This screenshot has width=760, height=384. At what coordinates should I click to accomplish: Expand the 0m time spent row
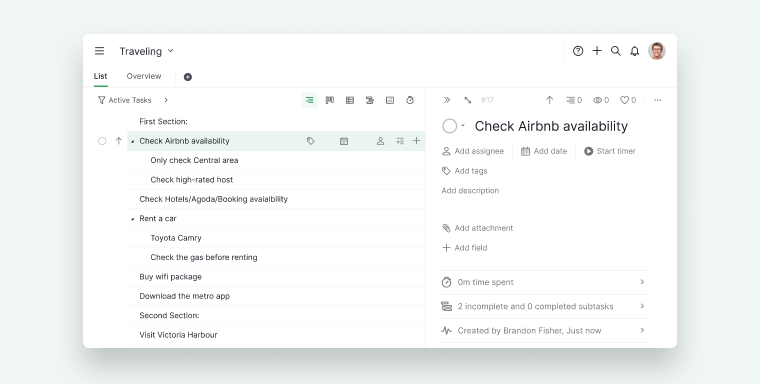tap(544, 282)
